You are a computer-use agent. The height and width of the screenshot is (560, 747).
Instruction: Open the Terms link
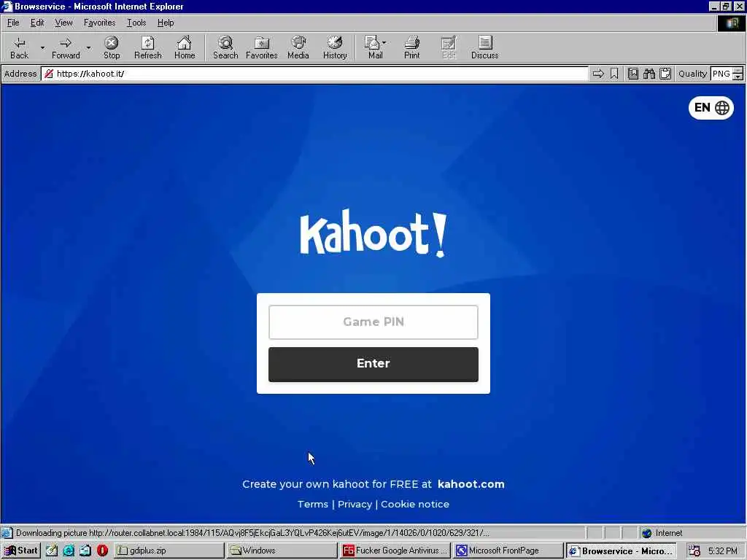click(x=312, y=504)
